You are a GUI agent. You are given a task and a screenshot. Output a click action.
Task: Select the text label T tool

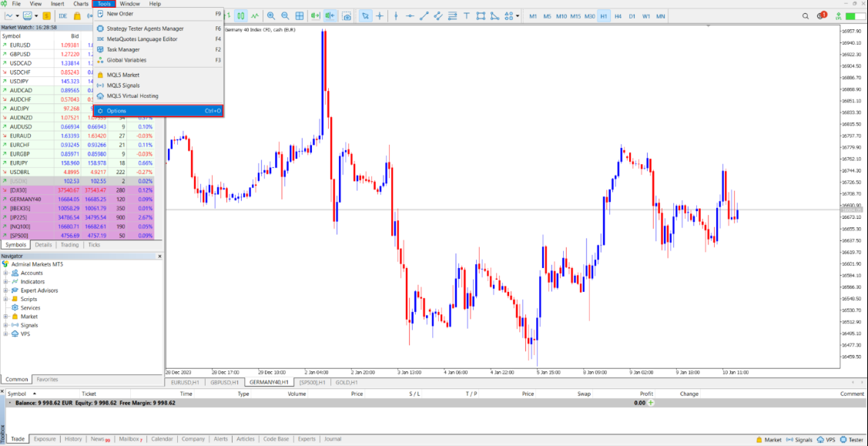(466, 16)
